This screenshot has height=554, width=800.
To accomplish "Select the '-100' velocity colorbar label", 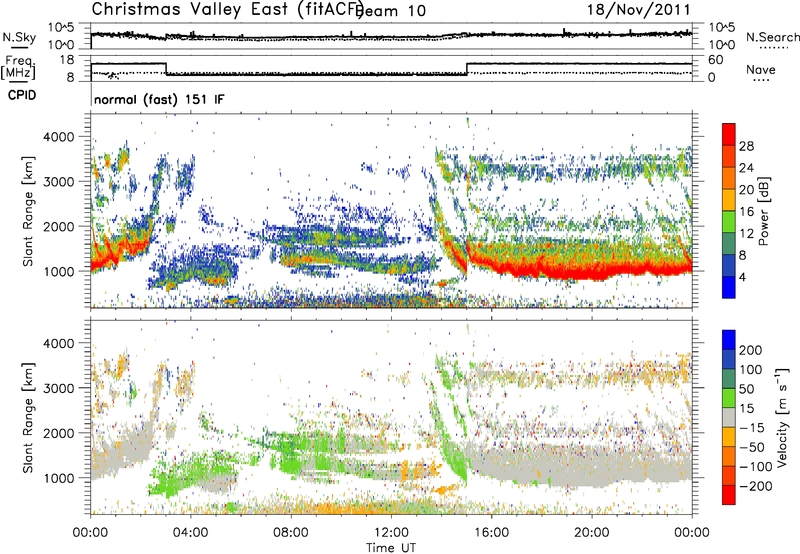I will 755,467.
